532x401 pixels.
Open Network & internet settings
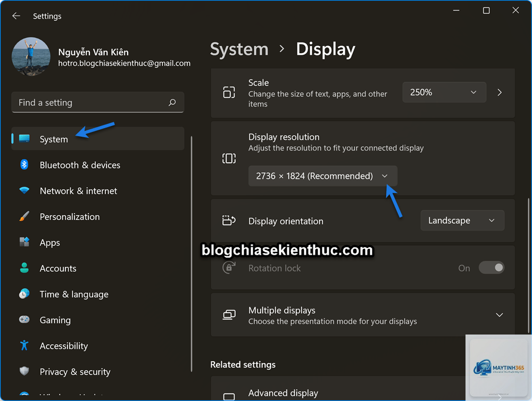click(98, 191)
